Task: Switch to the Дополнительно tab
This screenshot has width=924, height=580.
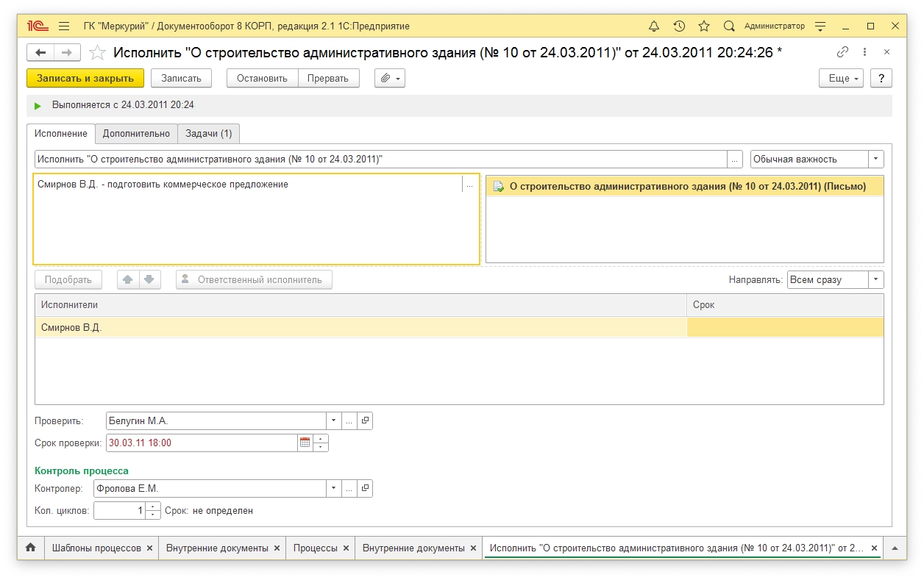Action: point(136,133)
